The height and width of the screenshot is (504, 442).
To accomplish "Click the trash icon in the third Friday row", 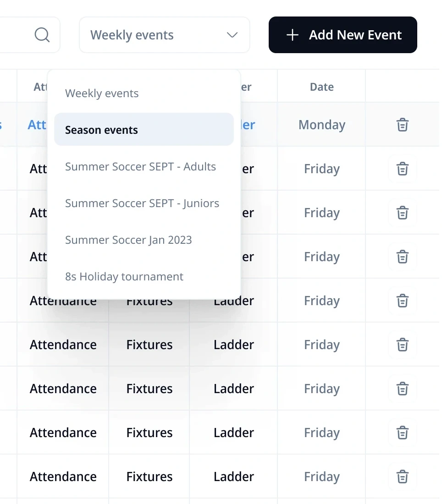I will tap(403, 257).
